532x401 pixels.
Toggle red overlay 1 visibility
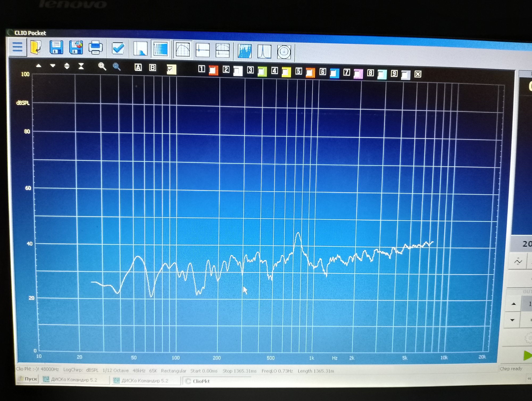(x=213, y=71)
